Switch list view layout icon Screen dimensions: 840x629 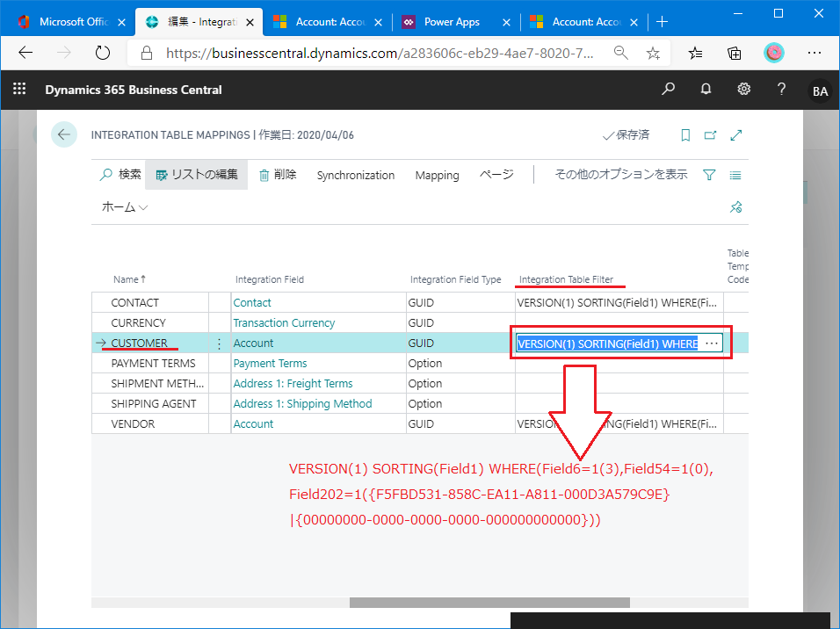(x=735, y=175)
